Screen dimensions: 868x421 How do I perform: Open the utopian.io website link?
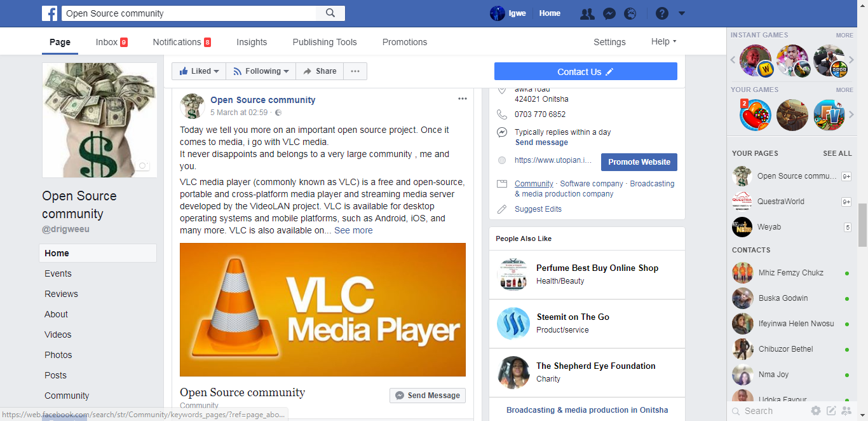[553, 160]
